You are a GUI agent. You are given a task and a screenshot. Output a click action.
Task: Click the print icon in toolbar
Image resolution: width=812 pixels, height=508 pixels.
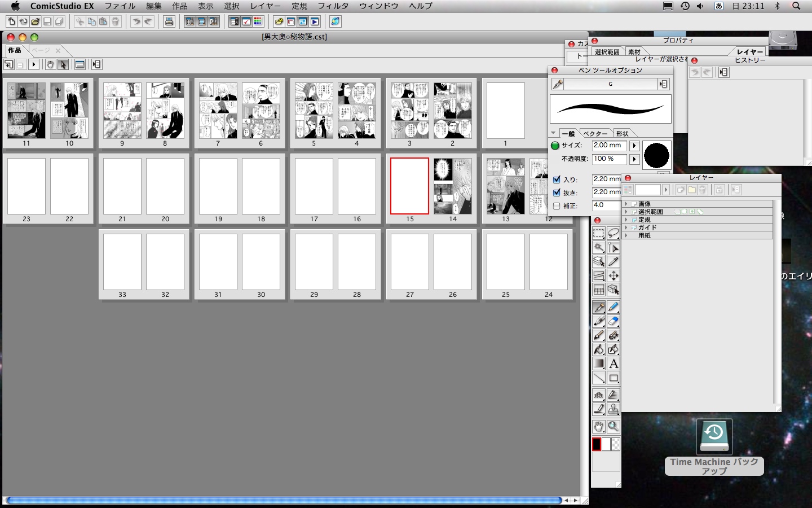click(x=169, y=21)
